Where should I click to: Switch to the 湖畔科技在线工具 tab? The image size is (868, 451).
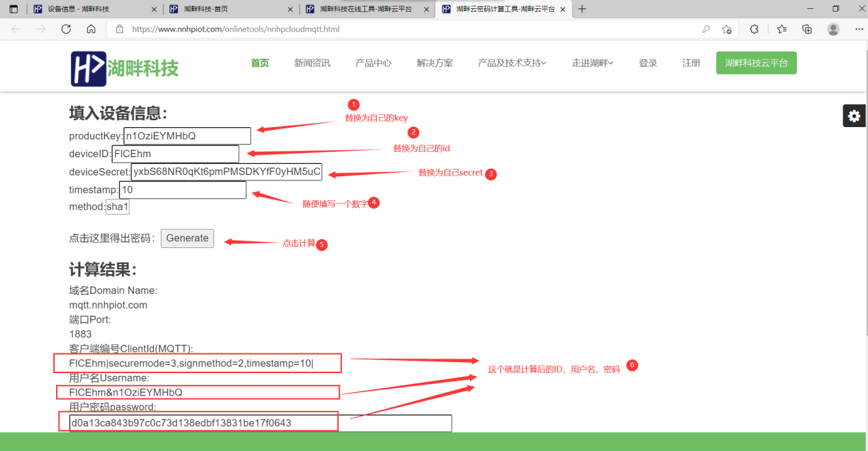coord(367,10)
